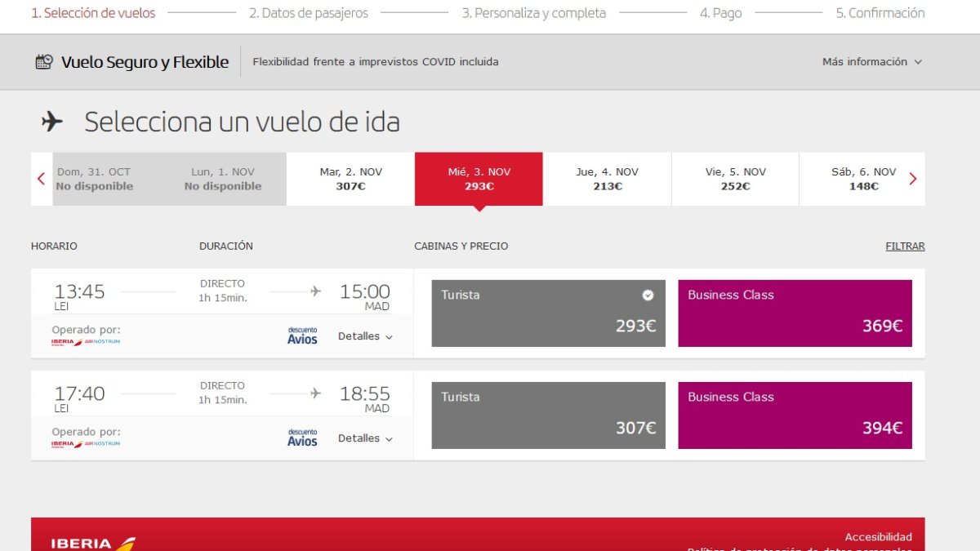Viewport: 980px width, 551px height.
Task: Click the Iberia Air Nostrum logo of 13:45 flight
Action: click(x=86, y=342)
